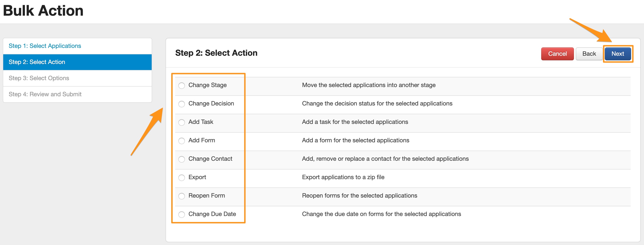The height and width of the screenshot is (245, 644).
Task: Click the blue Next button
Action: coord(617,54)
